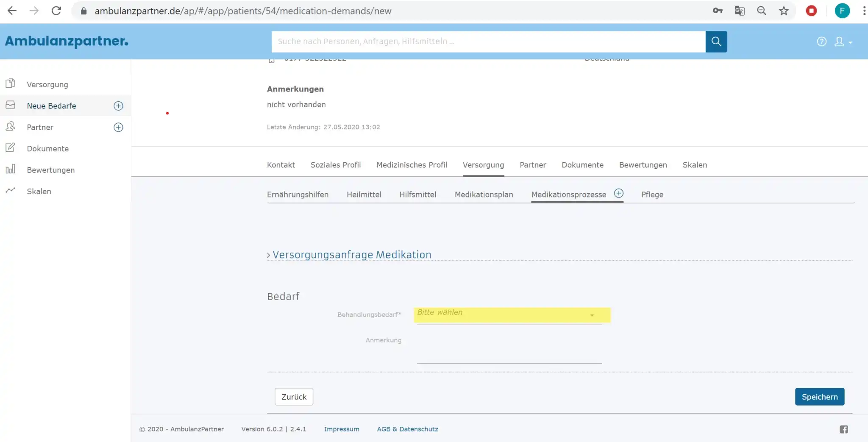Image resolution: width=868 pixels, height=442 pixels.
Task: Open the Ernährungshilfen sub-tab
Action: tap(298, 195)
